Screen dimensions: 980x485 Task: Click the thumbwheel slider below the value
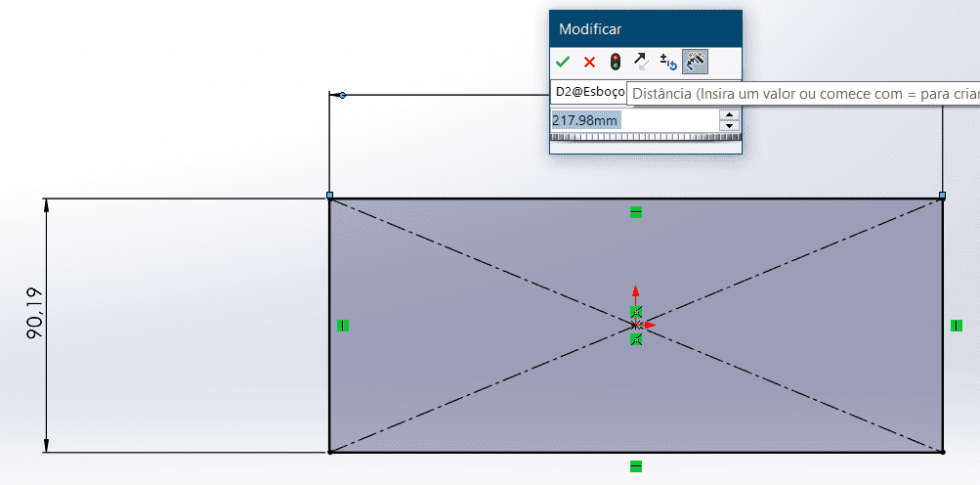[x=645, y=137]
